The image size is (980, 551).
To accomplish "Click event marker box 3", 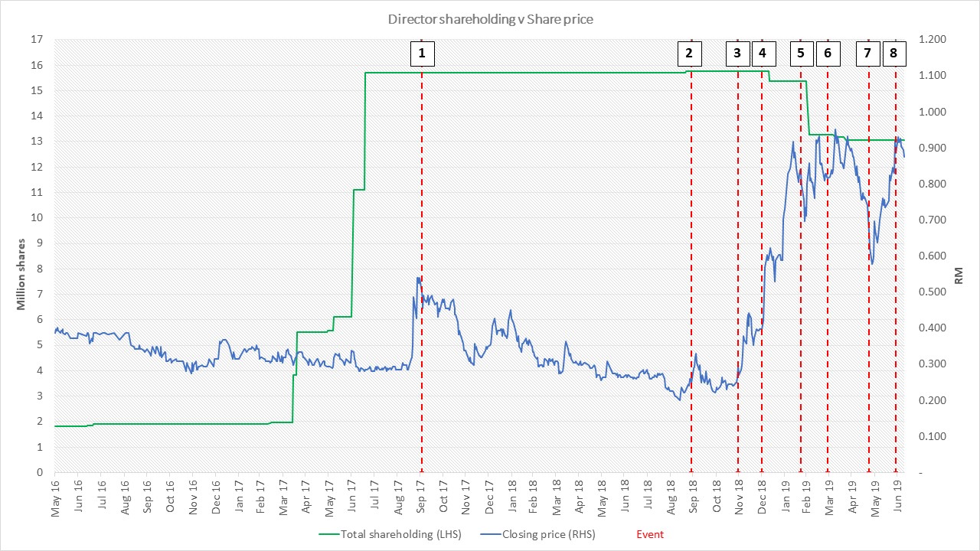I will pyautogui.click(x=737, y=54).
